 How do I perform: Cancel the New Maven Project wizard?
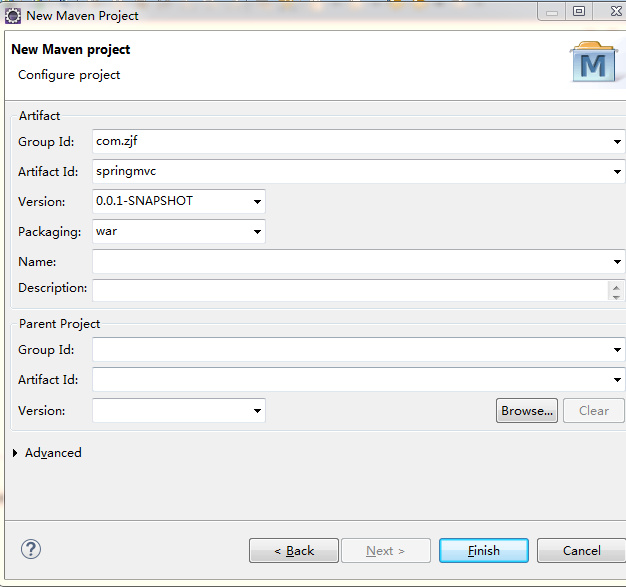tap(581, 551)
